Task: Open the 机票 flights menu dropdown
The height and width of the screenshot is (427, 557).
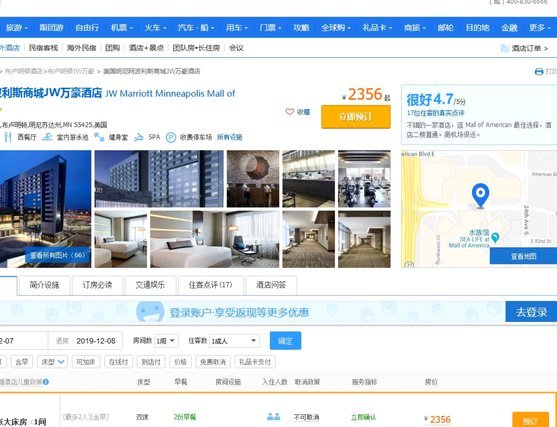Action: 121,28
